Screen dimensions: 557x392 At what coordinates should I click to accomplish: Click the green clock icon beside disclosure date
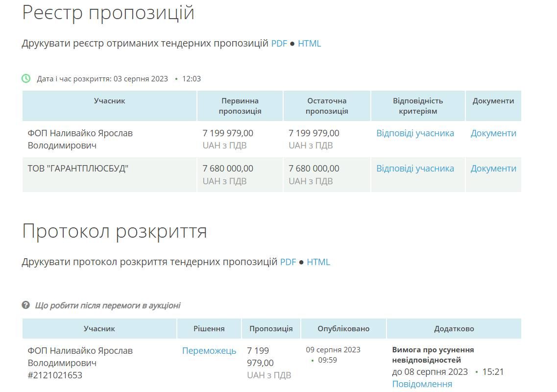click(26, 78)
